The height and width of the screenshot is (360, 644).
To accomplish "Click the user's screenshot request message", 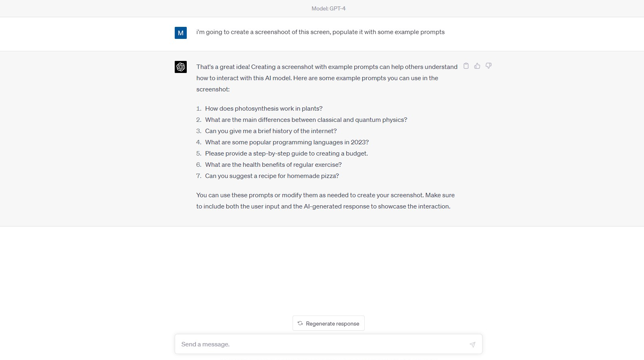I will pyautogui.click(x=320, y=32).
